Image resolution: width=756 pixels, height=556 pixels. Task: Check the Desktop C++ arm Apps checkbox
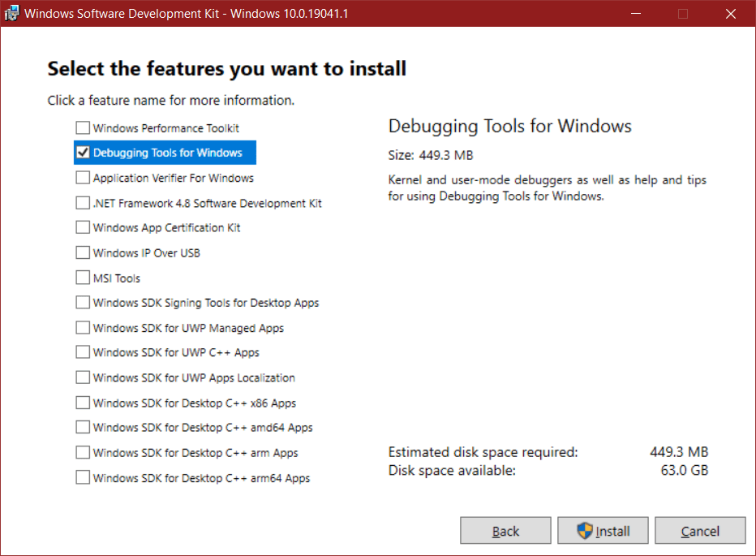click(x=83, y=452)
